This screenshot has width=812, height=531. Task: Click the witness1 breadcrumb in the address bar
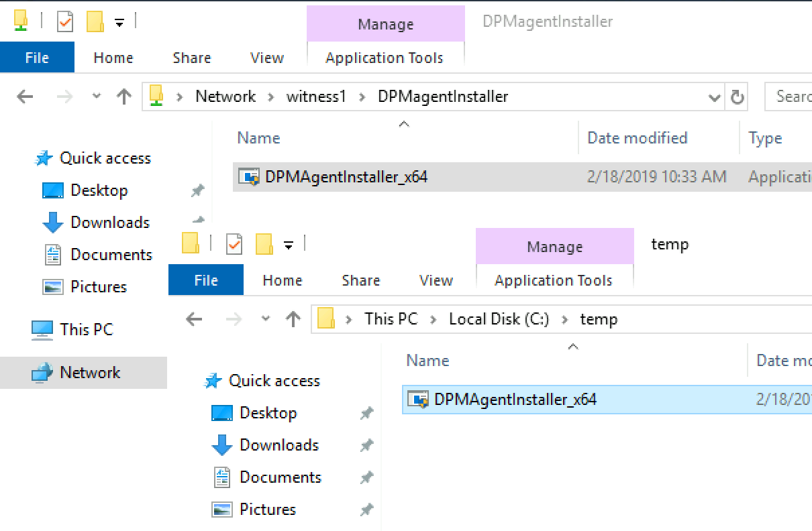tap(316, 97)
